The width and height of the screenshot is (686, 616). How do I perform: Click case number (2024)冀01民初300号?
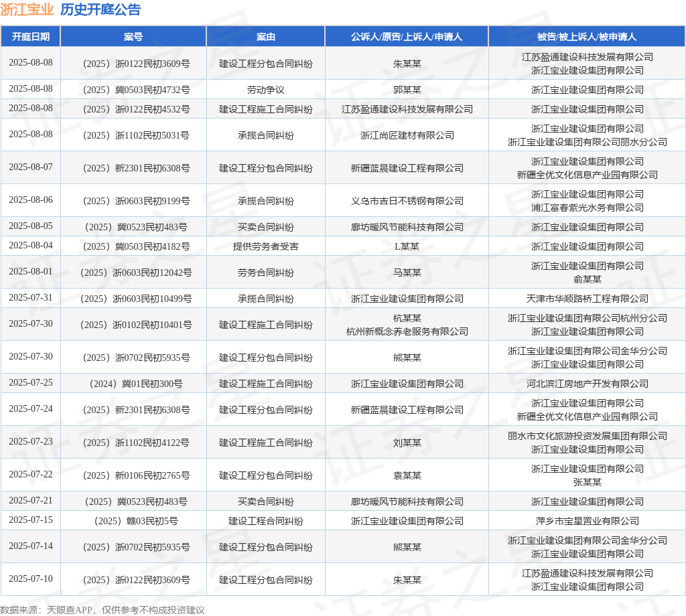tap(137, 384)
